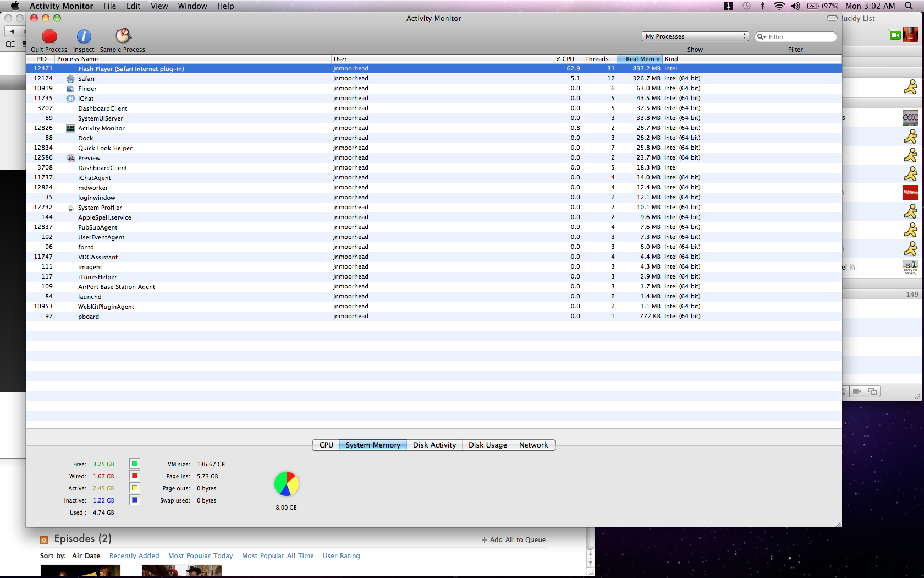The width and height of the screenshot is (924, 578).
Task: Click the Wi-Fi status icon
Action: pyautogui.click(x=779, y=6)
